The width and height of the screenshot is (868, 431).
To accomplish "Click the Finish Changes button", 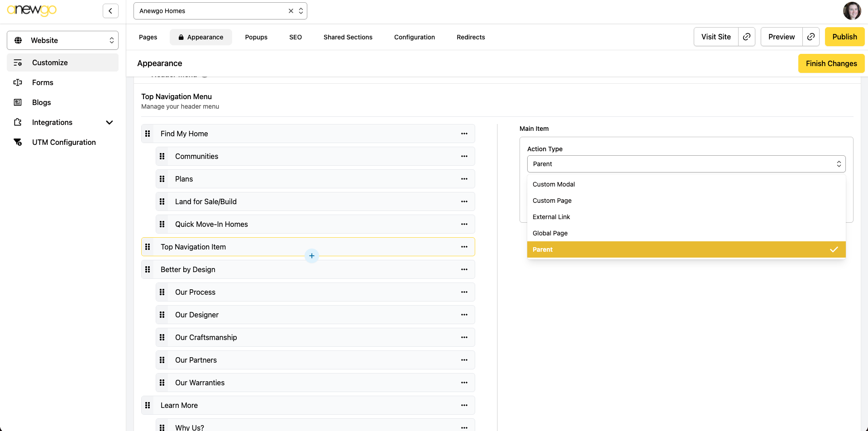I will 831,63.
